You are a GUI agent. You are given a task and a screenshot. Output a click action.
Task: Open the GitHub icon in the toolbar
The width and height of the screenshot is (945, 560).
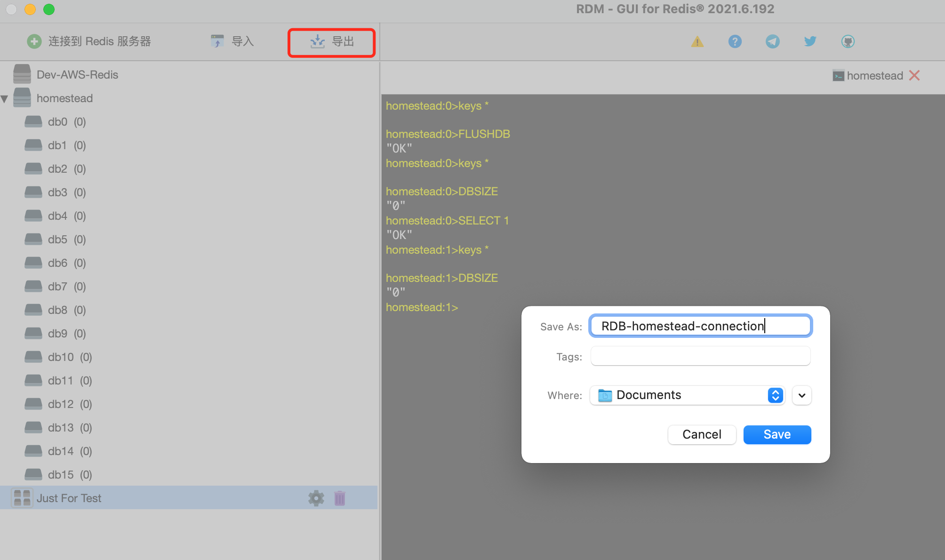tap(848, 41)
